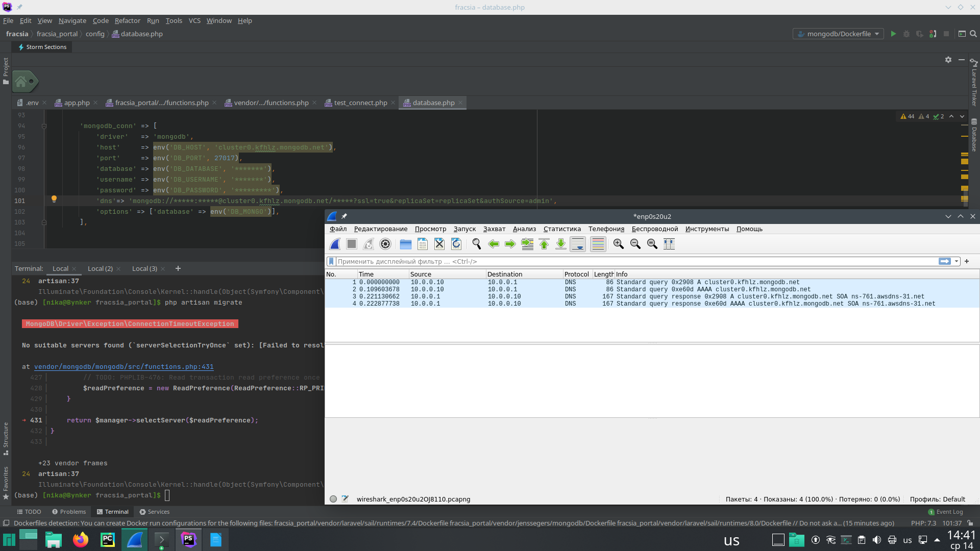Jump to the first packet
The width and height of the screenshot is (980, 551).
point(544,244)
